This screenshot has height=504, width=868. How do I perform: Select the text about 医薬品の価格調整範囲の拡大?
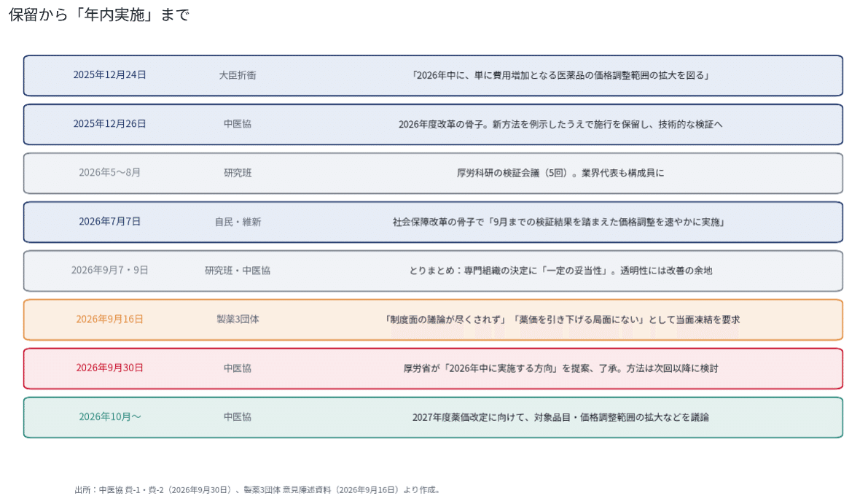pyautogui.click(x=560, y=75)
